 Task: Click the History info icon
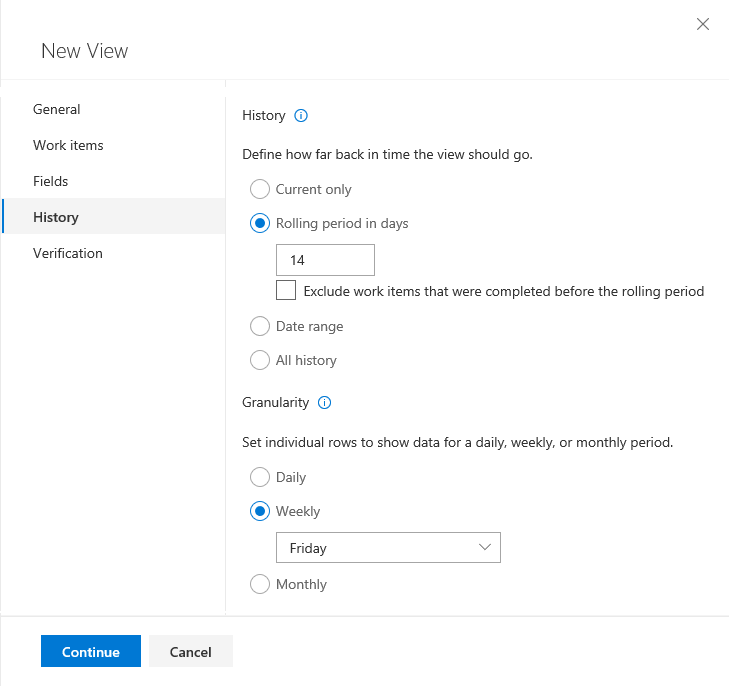coord(301,115)
